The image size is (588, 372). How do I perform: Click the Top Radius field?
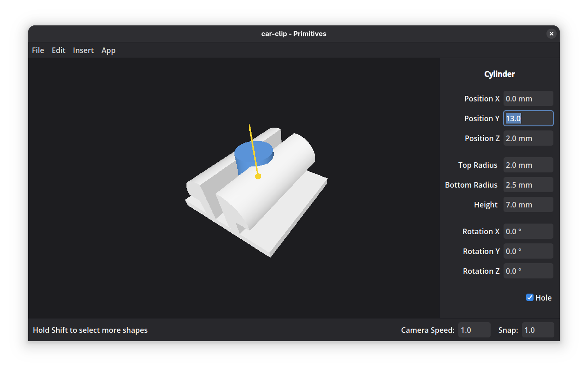click(528, 165)
